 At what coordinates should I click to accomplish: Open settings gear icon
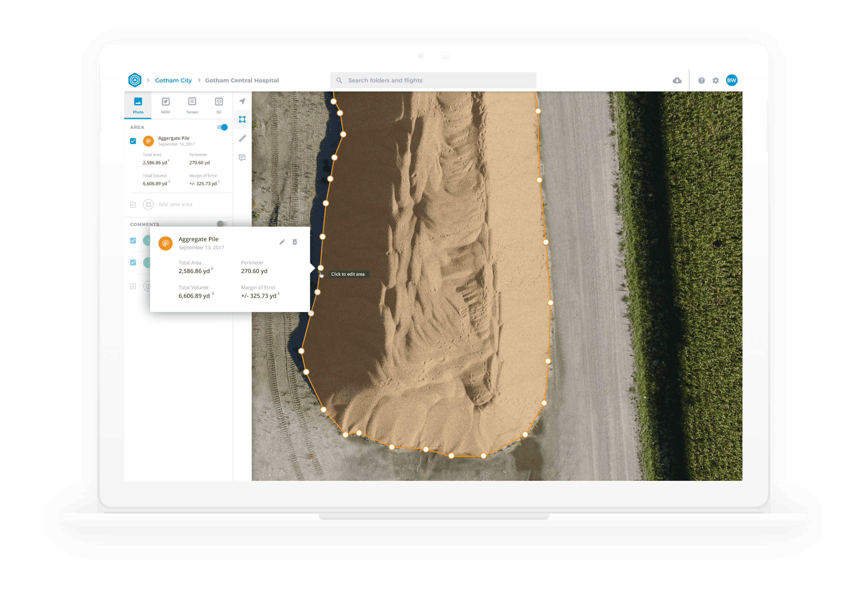click(715, 81)
